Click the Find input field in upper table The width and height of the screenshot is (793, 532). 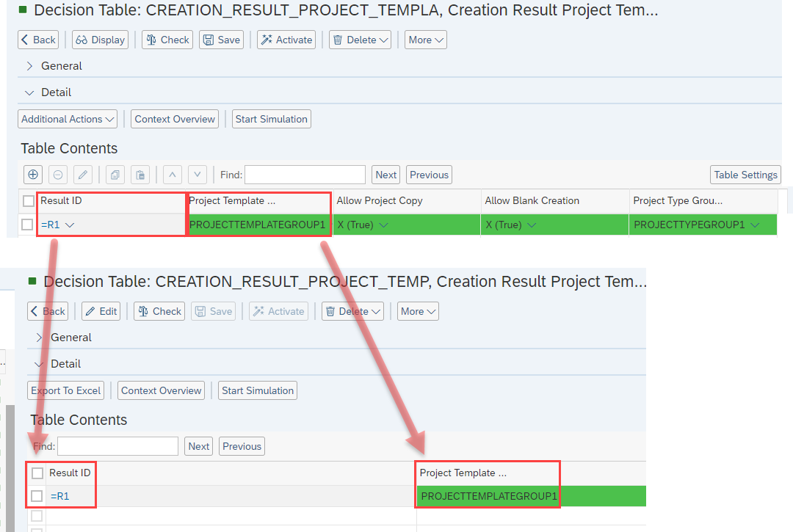click(305, 175)
